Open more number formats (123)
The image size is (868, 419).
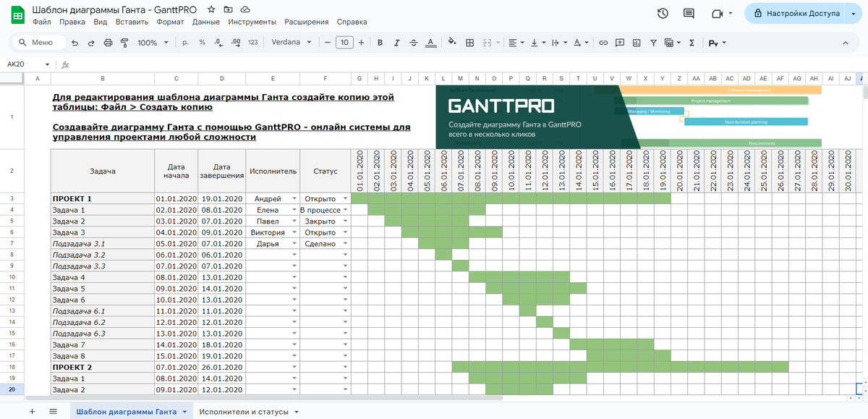252,43
